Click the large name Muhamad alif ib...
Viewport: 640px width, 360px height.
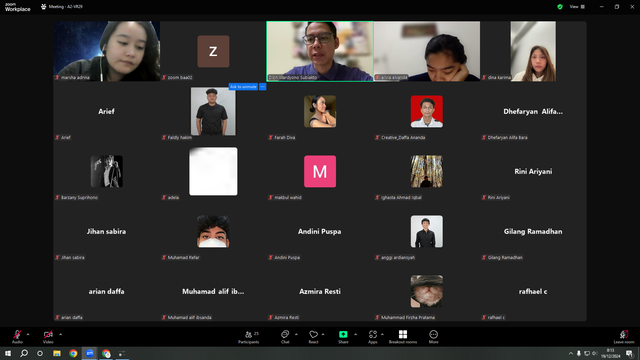pos(213,291)
